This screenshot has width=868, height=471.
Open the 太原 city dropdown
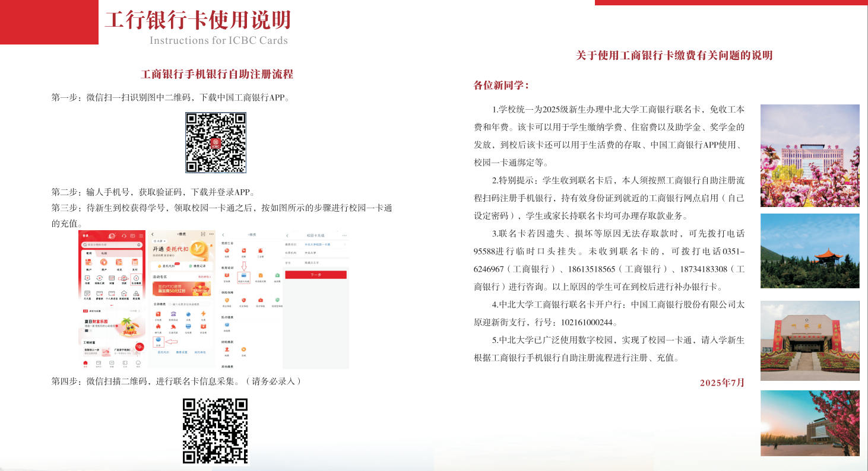pos(159,241)
